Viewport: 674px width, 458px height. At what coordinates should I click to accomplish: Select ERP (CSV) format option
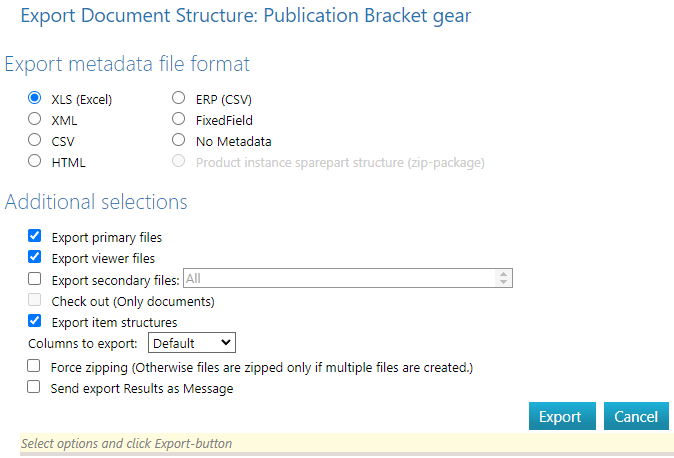point(179,99)
